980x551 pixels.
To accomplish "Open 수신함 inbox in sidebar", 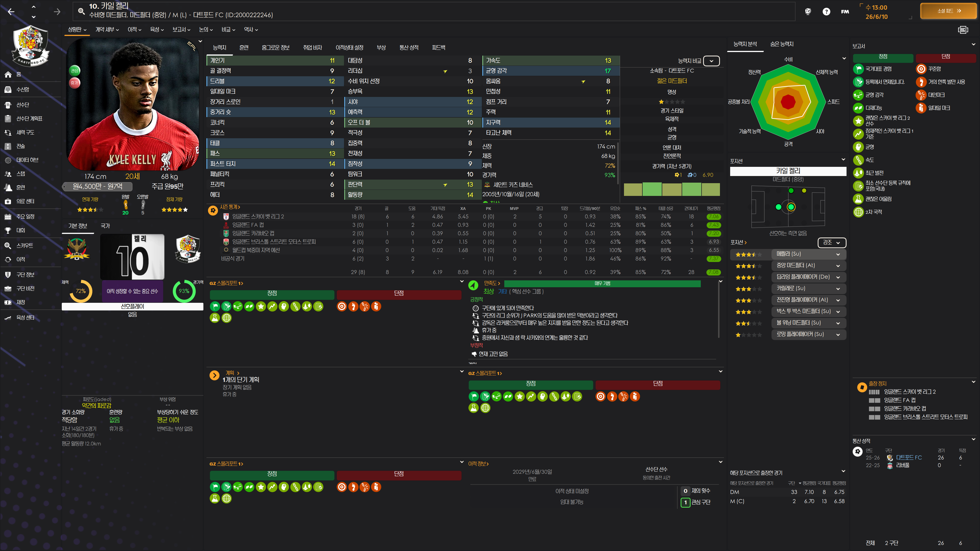I will pyautogui.click(x=22, y=89).
